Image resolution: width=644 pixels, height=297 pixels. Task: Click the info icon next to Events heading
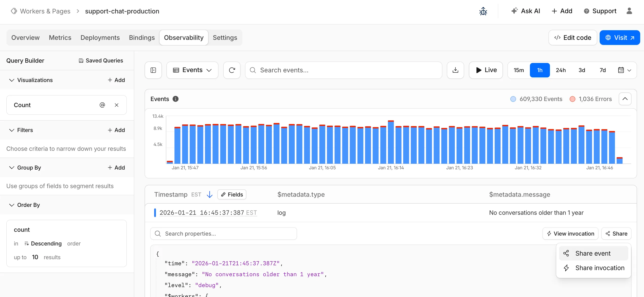175,99
